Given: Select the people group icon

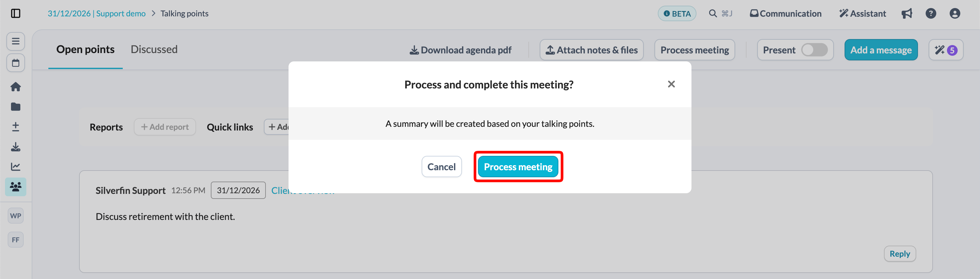Looking at the screenshot, I should 16,187.
